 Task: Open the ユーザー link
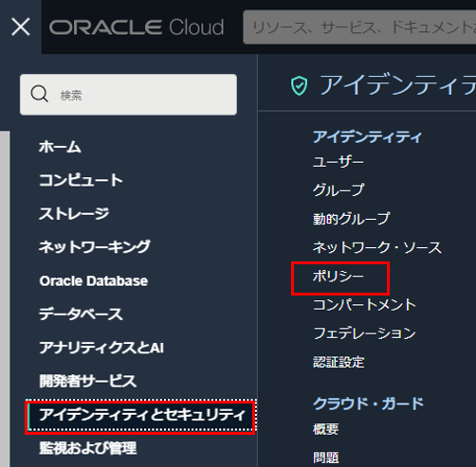[x=339, y=162]
